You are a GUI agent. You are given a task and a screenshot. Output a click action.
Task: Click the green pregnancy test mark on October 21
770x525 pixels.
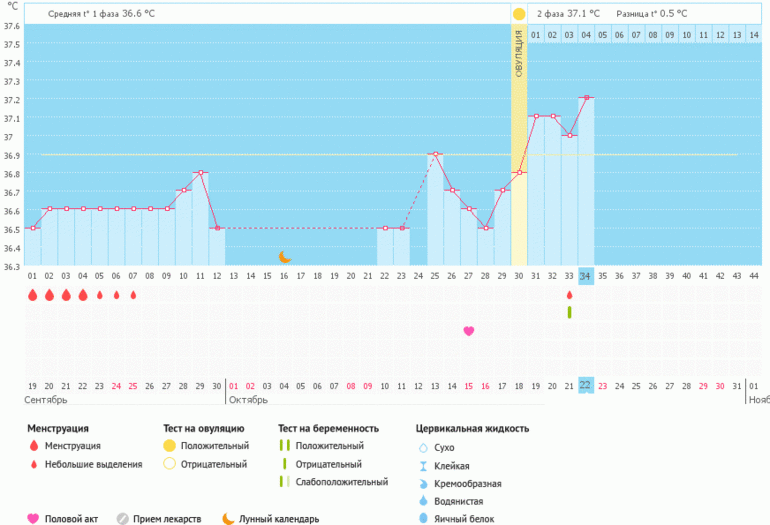tap(569, 312)
